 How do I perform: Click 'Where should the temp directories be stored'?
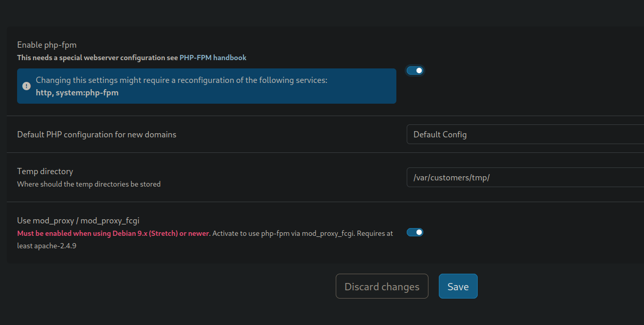(x=89, y=184)
